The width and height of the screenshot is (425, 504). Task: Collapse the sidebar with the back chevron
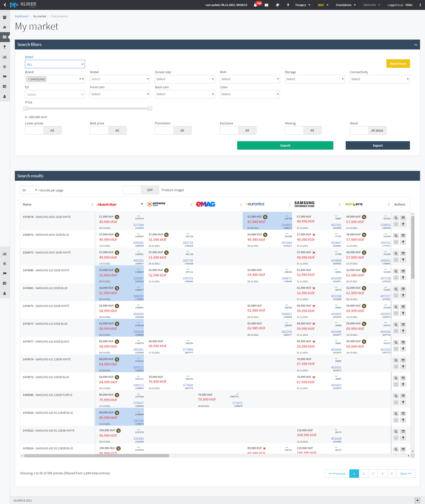coord(5,5)
